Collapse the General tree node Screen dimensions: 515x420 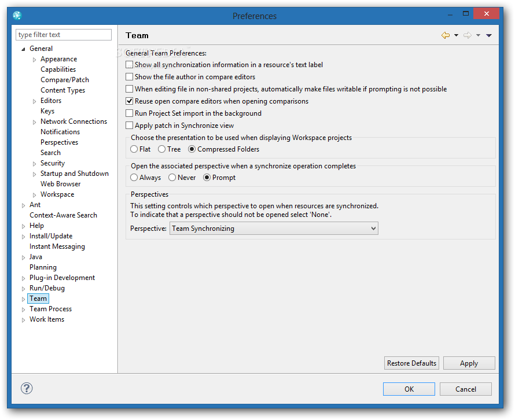point(23,49)
